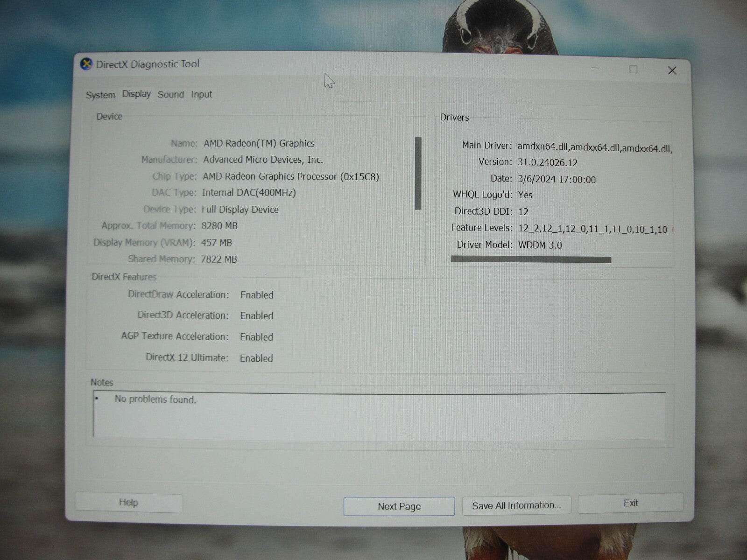Click the AMD Radeon(TM) Graphics name value

click(x=259, y=143)
